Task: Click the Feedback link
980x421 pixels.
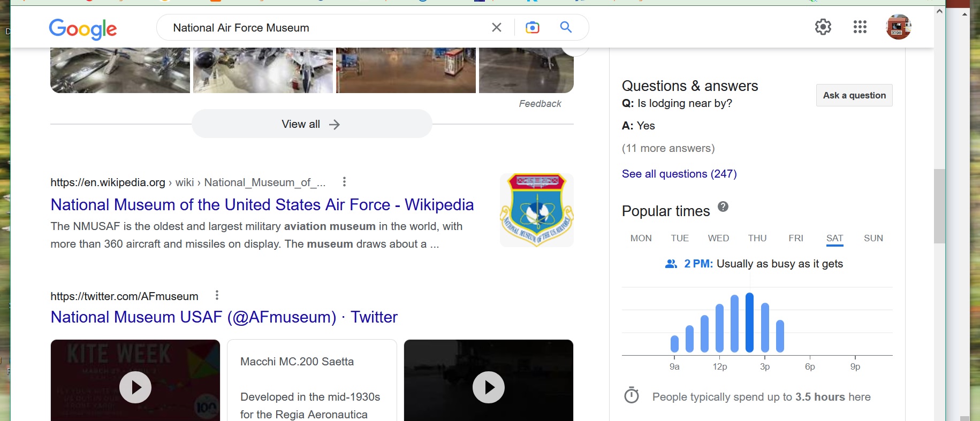Action: click(540, 104)
